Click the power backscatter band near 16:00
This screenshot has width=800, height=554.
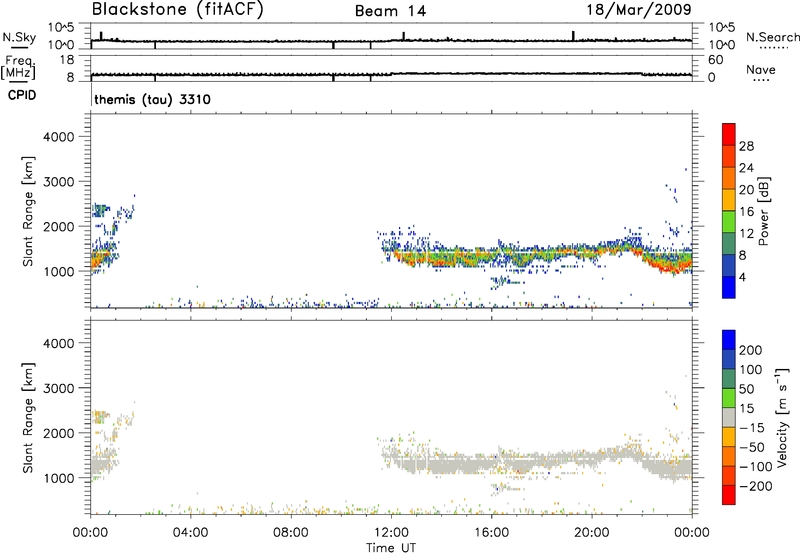click(491, 255)
